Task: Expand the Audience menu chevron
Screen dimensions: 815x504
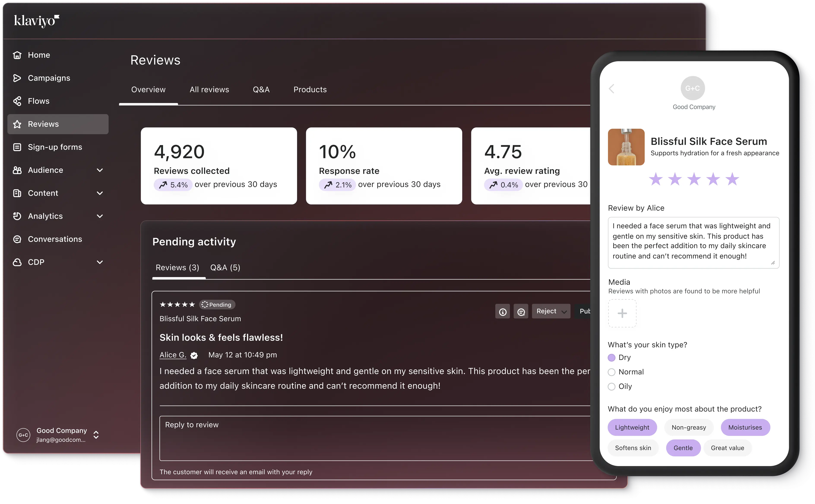Action: click(x=99, y=170)
